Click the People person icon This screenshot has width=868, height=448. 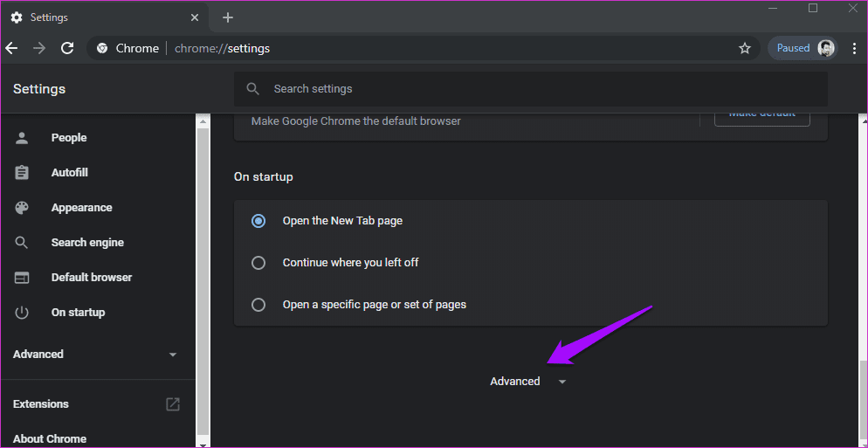point(22,138)
